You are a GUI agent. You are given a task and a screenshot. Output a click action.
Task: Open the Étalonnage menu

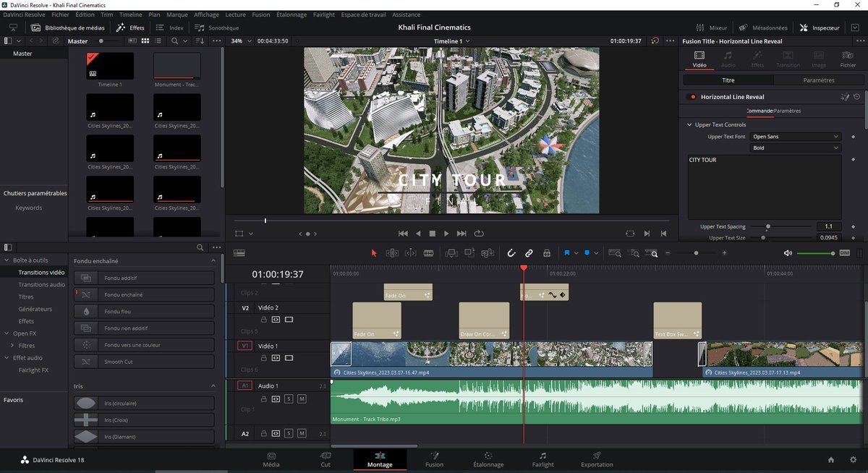[x=292, y=14]
